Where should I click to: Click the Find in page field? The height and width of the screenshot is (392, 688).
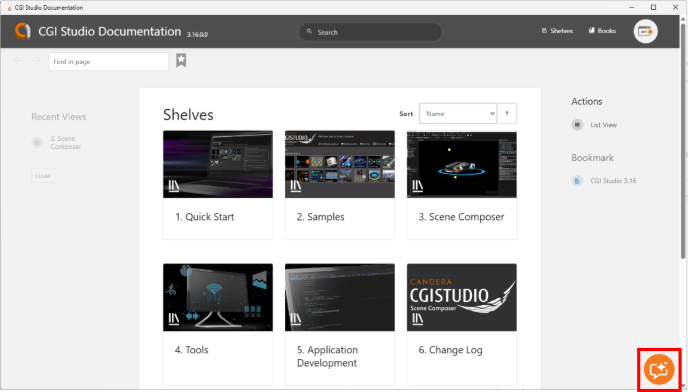(108, 61)
